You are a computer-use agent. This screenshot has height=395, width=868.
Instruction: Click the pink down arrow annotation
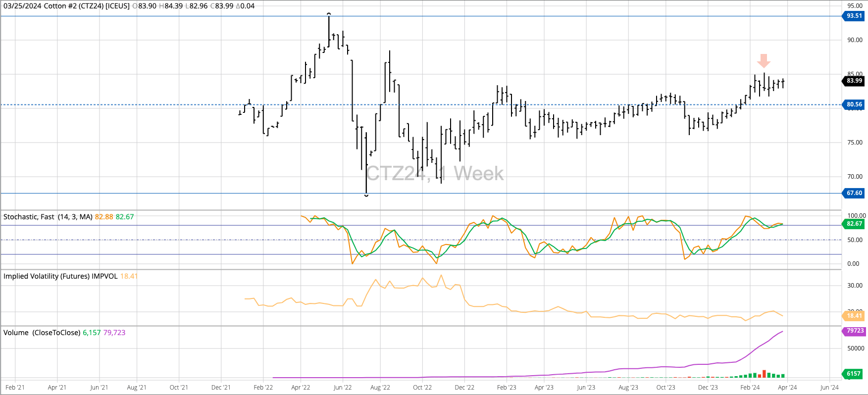pyautogui.click(x=764, y=60)
